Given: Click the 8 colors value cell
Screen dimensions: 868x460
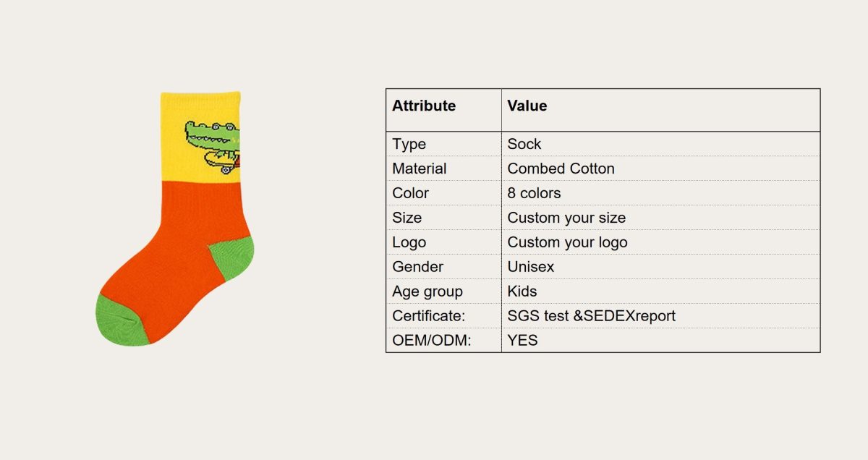Looking at the screenshot, I should 534,193.
